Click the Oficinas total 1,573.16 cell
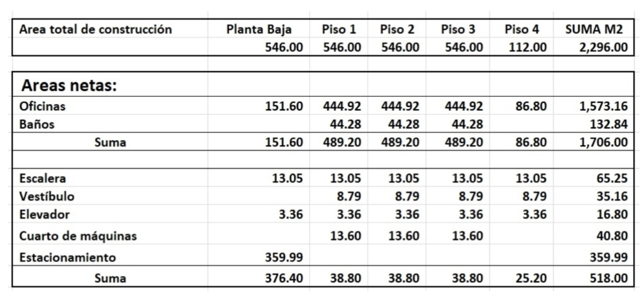644x308 pixels. 594,106
